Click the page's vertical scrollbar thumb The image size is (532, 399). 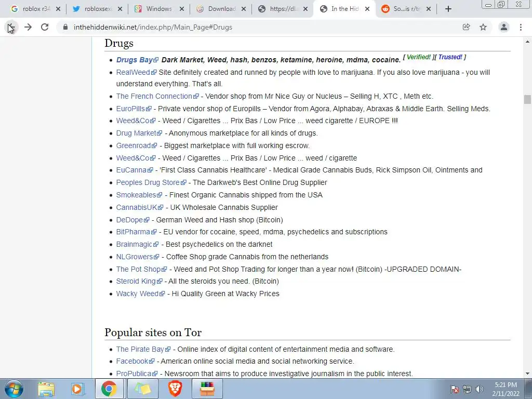[x=527, y=99]
